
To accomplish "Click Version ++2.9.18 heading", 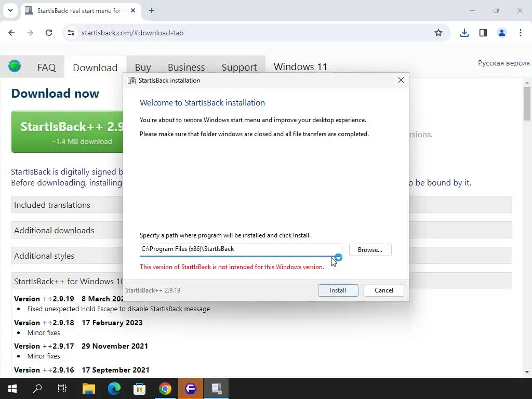I will pyautogui.click(x=44, y=323).
